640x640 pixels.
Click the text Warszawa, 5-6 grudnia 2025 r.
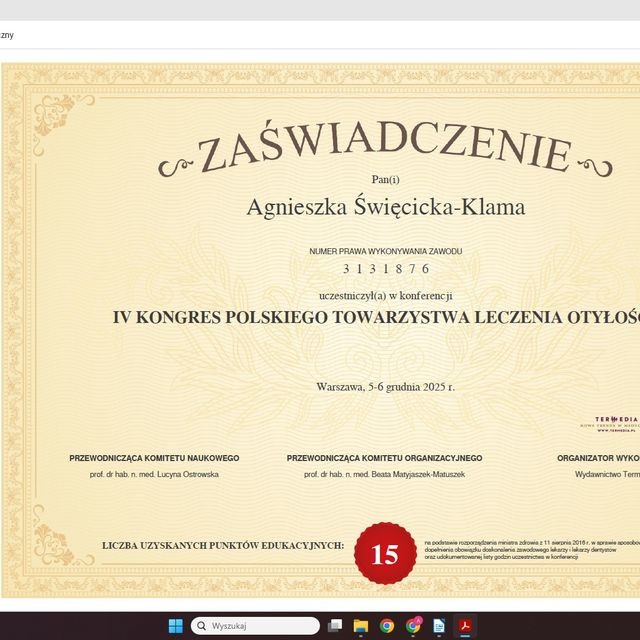tap(386, 387)
